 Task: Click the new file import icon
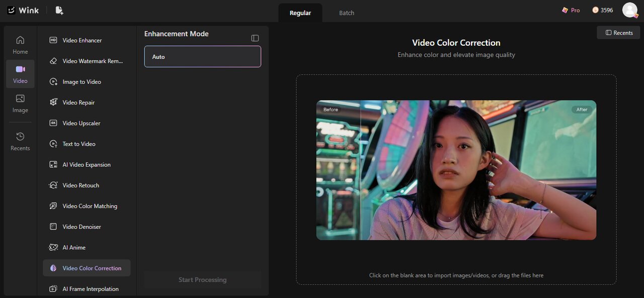(x=59, y=10)
